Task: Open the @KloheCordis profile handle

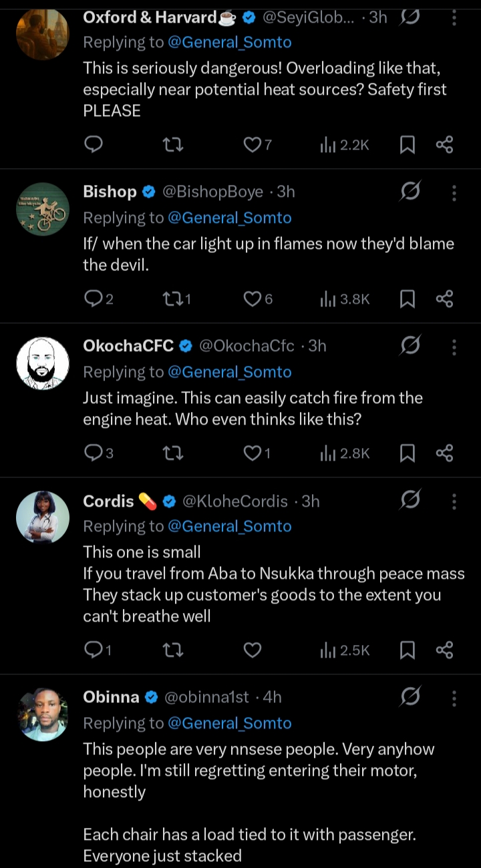Action: coord(234,501)
